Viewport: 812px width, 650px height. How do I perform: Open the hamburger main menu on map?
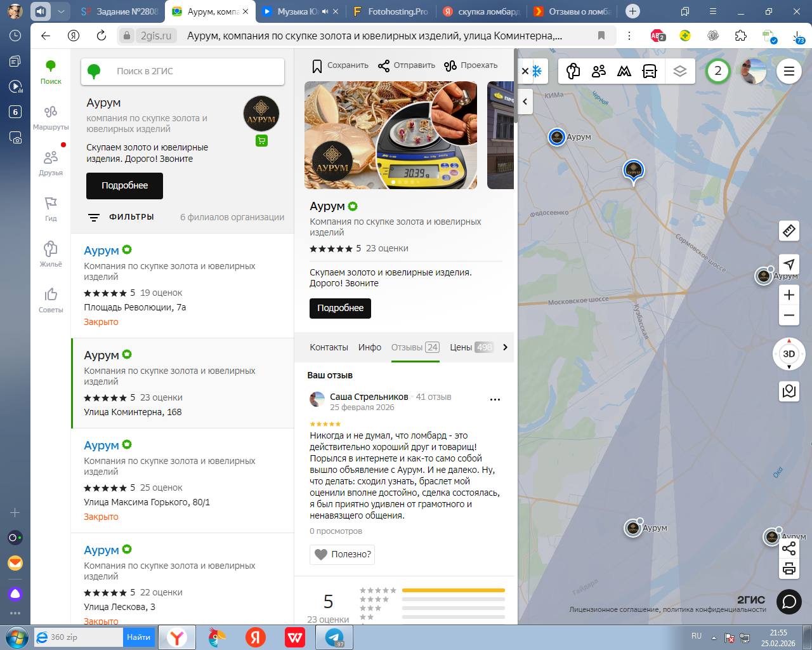click(789, 71)
